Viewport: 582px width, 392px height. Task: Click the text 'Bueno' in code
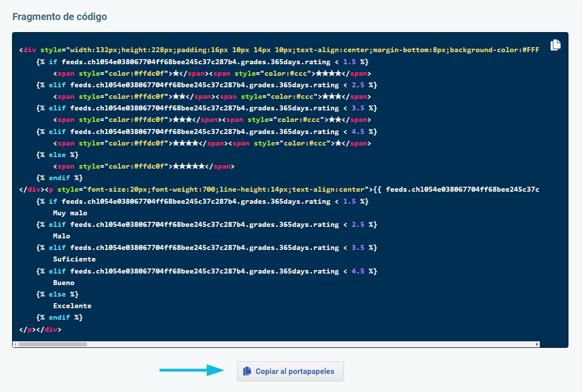(63, 283)
